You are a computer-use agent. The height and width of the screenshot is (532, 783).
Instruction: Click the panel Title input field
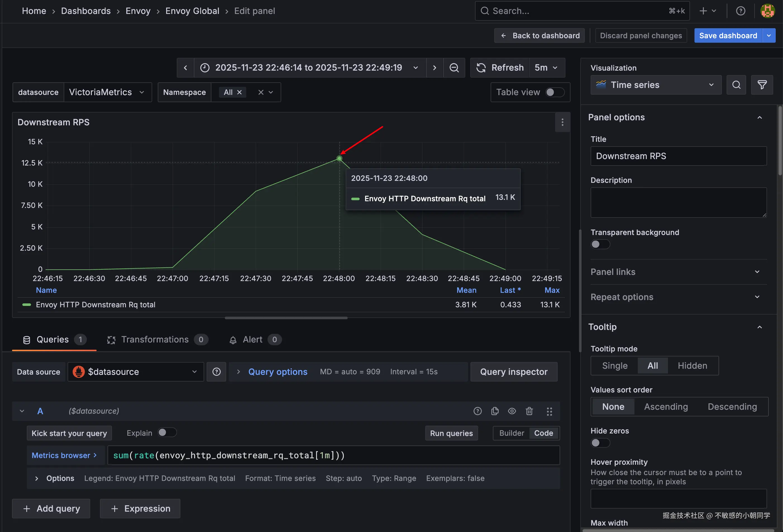coord(678,156)
